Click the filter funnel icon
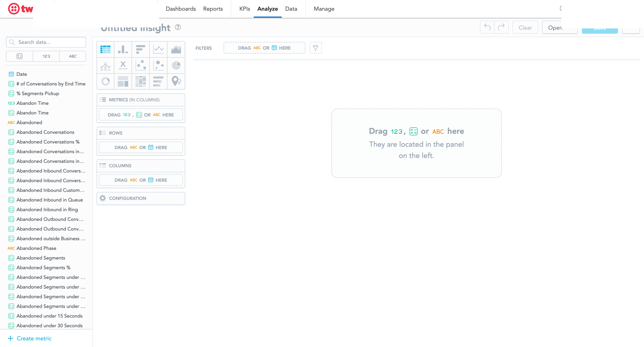This screenshot has width=644, height=347. [316, 48]
